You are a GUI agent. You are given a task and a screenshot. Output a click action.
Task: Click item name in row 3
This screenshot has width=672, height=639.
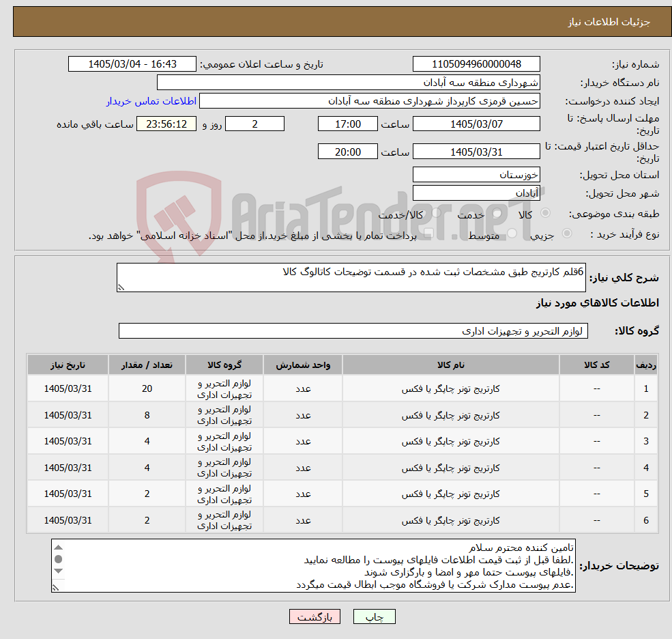coord(450,441)
